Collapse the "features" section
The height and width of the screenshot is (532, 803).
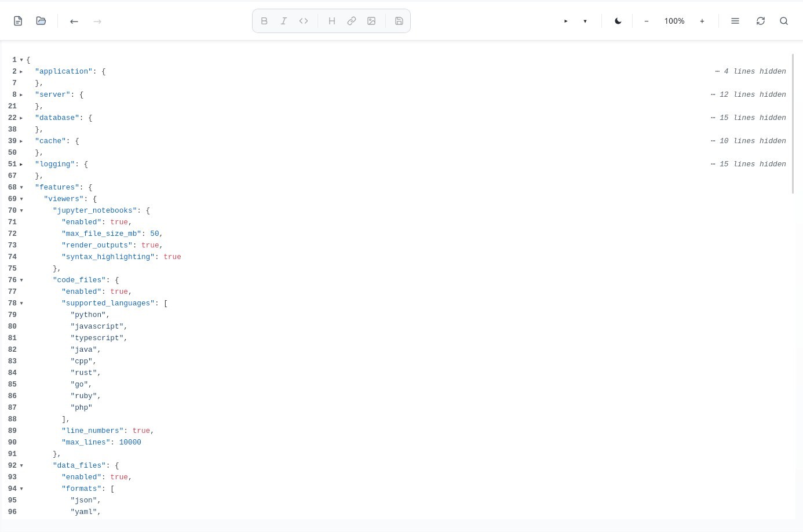tap(21, 187)
